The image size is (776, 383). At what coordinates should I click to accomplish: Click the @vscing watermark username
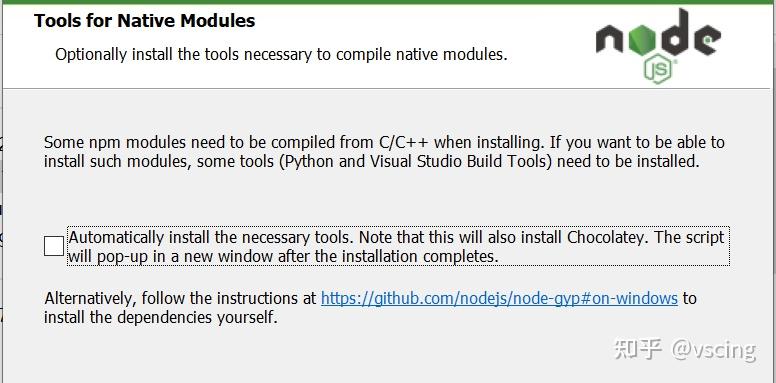pyautogui.click(x=713, y=350)
